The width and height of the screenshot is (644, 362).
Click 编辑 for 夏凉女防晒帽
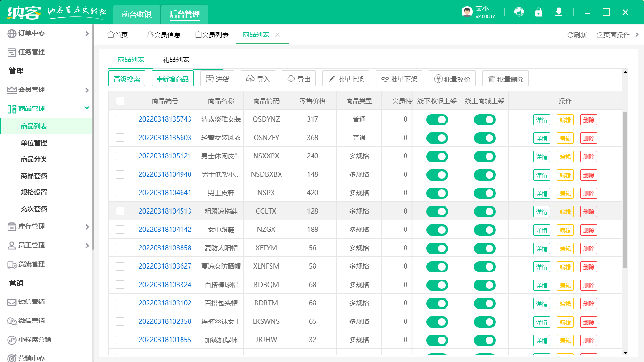click(x=565, y=267)
